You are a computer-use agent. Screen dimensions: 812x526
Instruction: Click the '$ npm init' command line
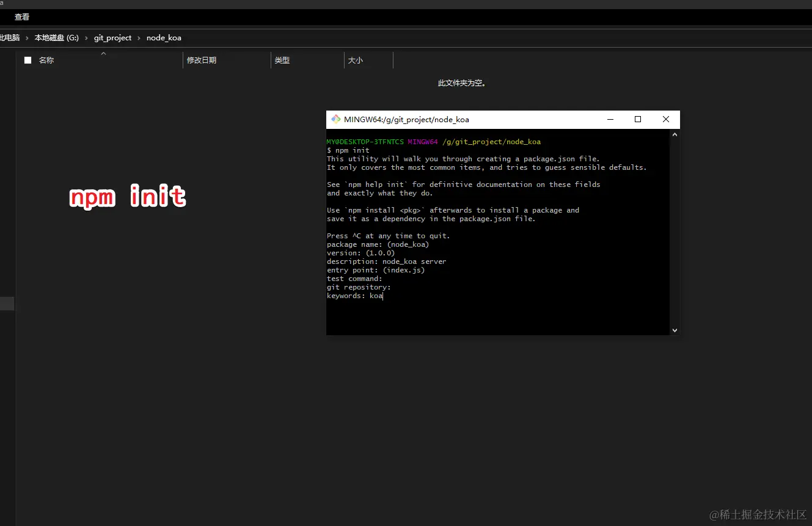pos(348,150)
